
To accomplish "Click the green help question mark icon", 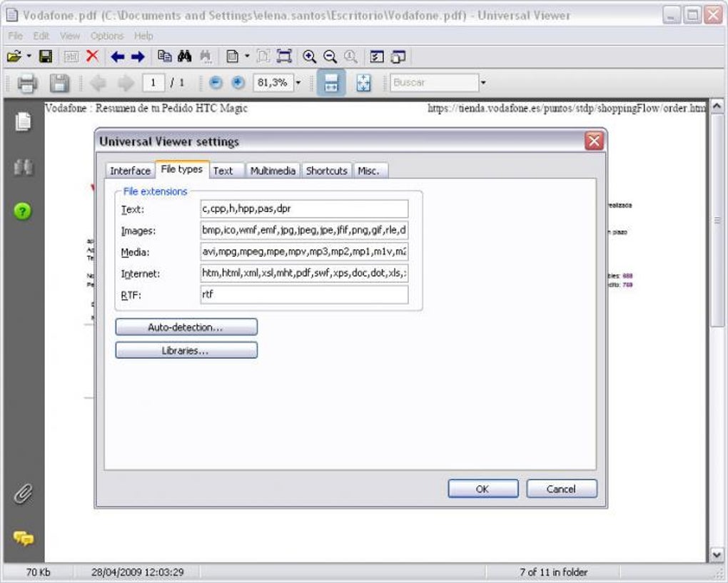I will tap(23, 211).
